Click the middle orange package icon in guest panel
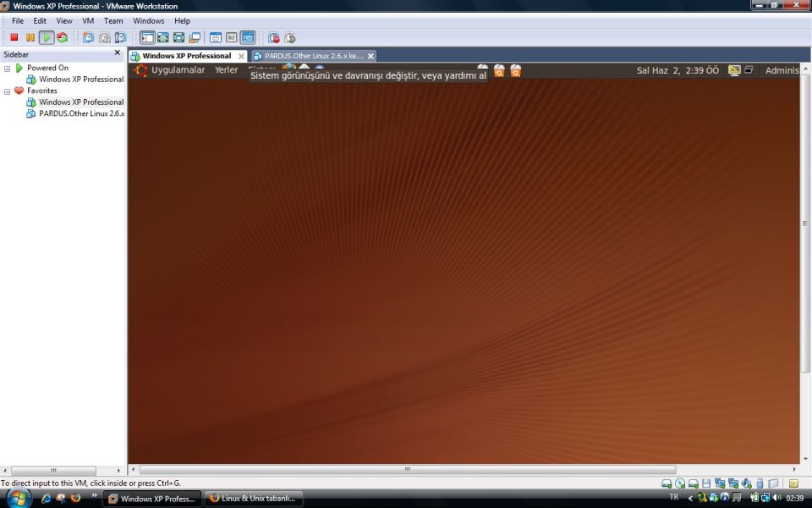Image resolution: width=812 pixels, height=508 pixels. pyautogui.click(x=499, y=70)
